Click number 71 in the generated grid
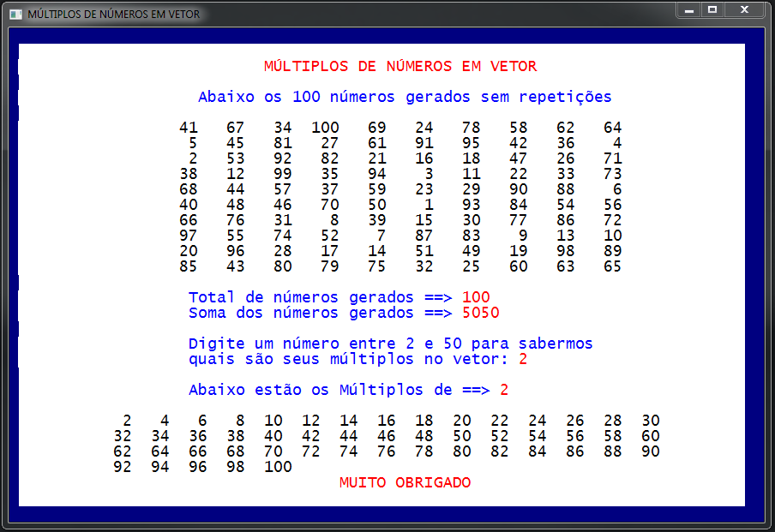Screen dimensions: 775x532 (x=613, y=158)
